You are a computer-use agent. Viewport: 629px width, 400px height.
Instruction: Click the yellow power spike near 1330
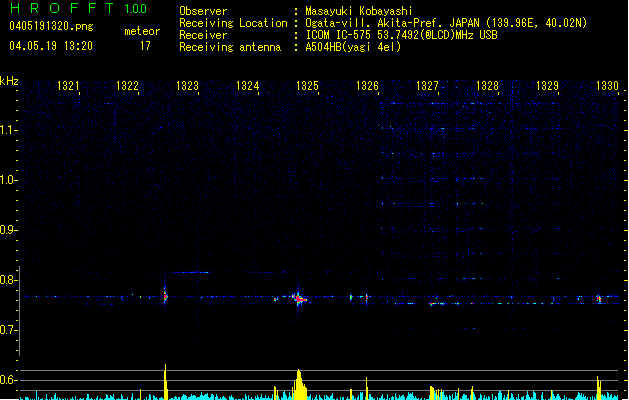(x=599, y=388)
